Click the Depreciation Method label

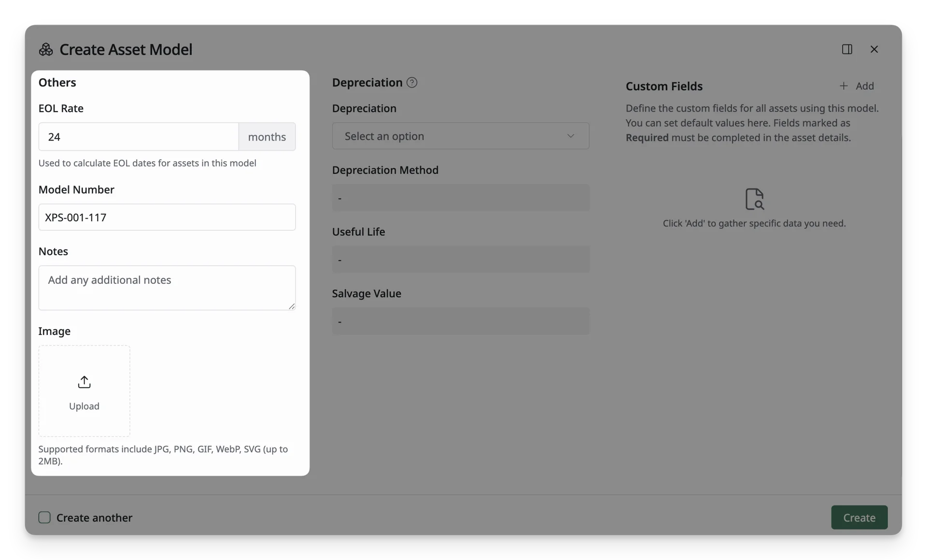click(385, 170)
